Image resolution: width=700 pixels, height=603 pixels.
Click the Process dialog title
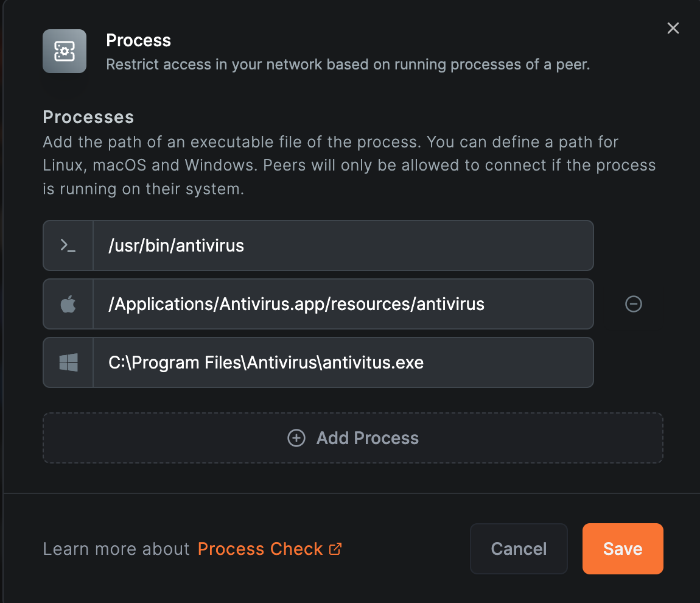138,40
